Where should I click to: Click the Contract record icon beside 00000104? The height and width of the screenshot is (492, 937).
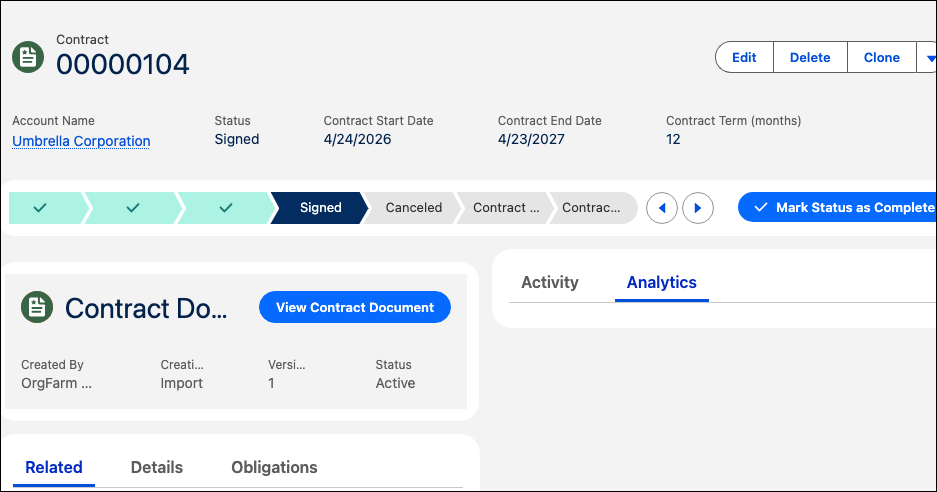(28, 57)
